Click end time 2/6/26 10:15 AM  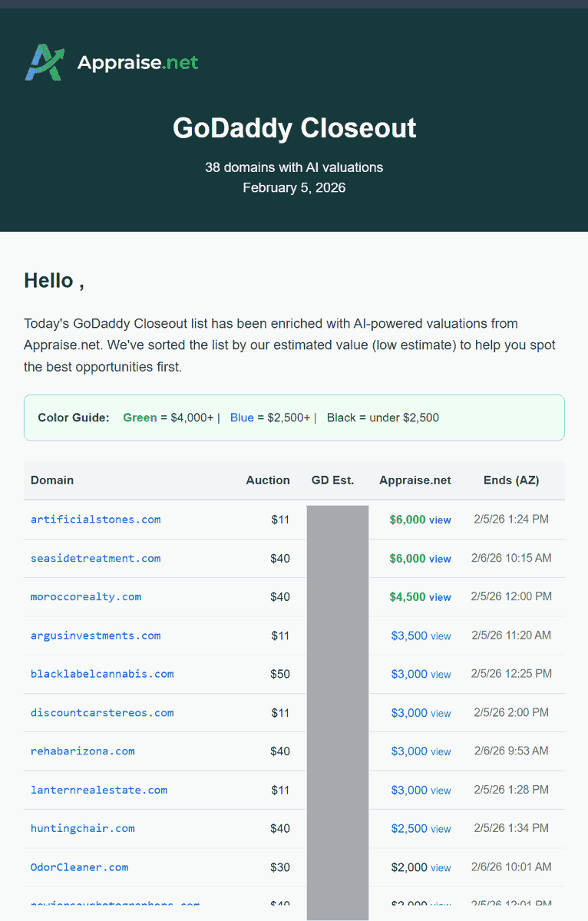coord(511,558)
